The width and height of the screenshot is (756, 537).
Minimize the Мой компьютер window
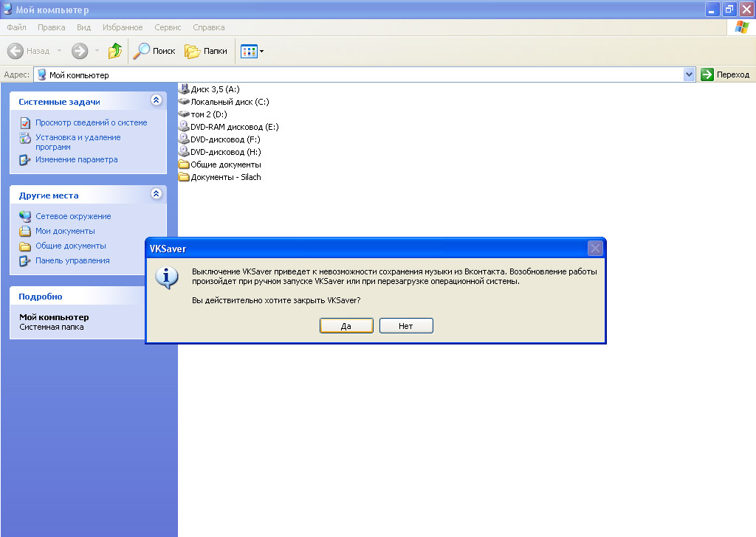712,9
